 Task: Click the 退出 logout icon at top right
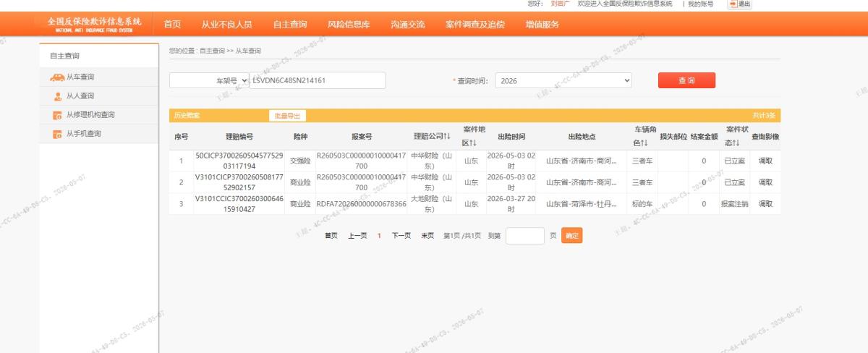click(732, 4)
